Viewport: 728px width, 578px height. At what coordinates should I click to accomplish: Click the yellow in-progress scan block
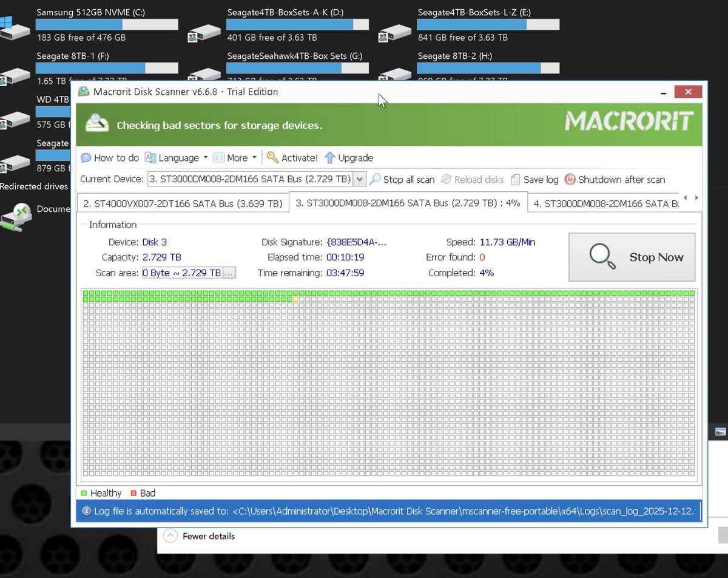295,299
